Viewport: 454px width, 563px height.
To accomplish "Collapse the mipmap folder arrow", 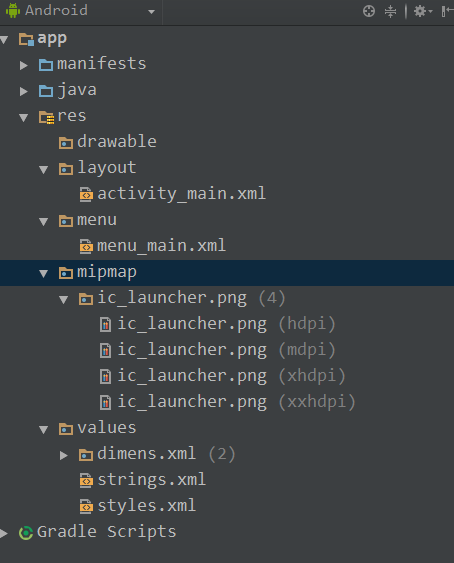I will click(43, 274).
